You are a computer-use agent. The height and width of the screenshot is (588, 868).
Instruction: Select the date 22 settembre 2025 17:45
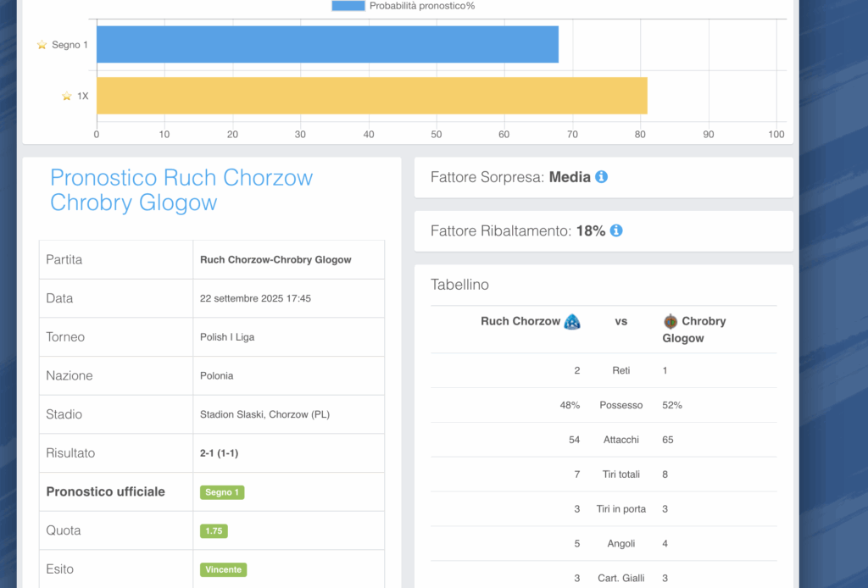(x=255, y=298)
